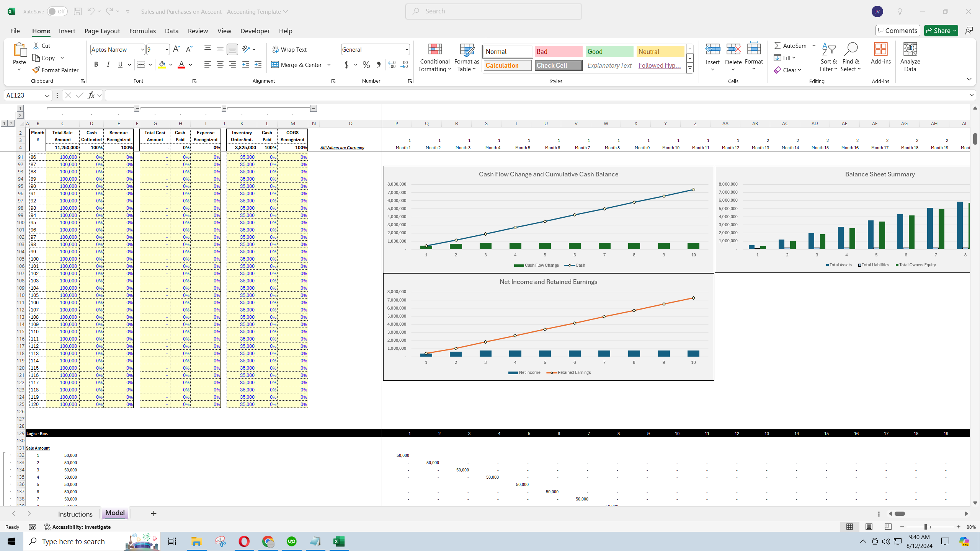Click Decrease Decimal icon
The width and height of the screenshot is (980, 551).
click(404, 65)
